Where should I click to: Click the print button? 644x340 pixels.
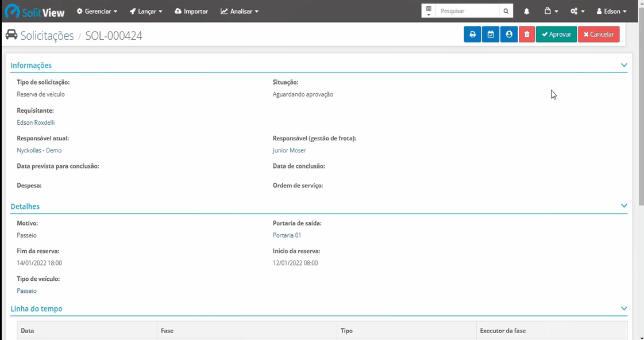[x=472, y=34]
